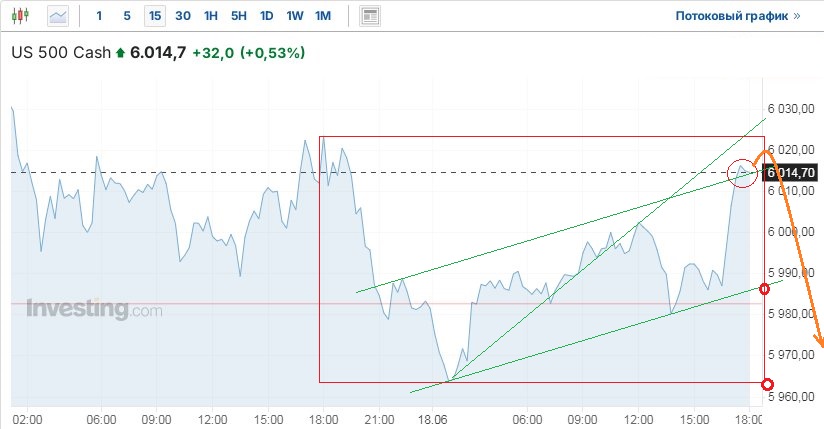The height and width of the screenshot is (429, 824).
Task: Set chart interval to 1W
Action: pyautogui.click(x=295, y=16)
